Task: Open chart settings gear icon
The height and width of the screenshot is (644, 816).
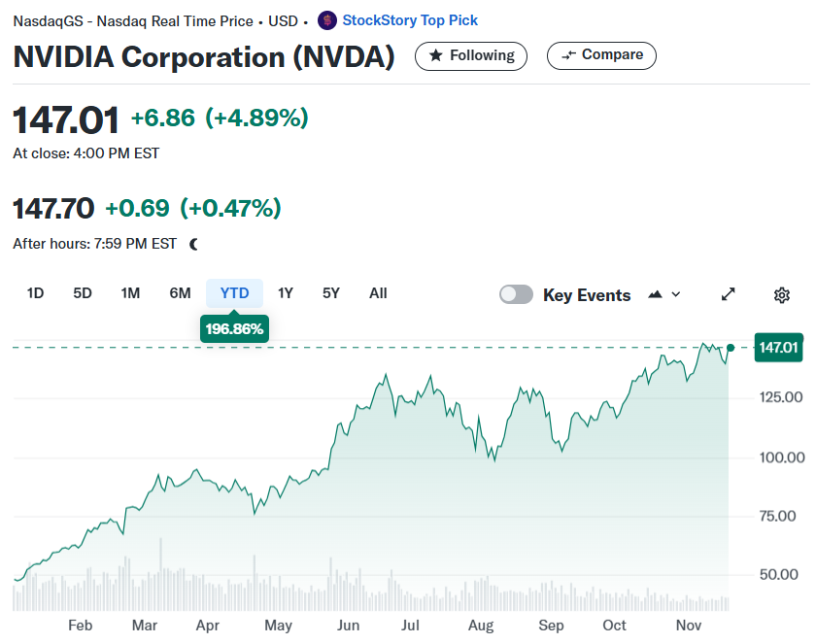Action: 782,295
